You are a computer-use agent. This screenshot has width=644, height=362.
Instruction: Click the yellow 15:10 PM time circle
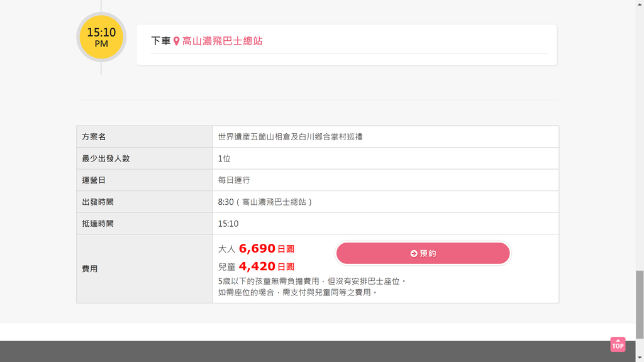point(101,37)
